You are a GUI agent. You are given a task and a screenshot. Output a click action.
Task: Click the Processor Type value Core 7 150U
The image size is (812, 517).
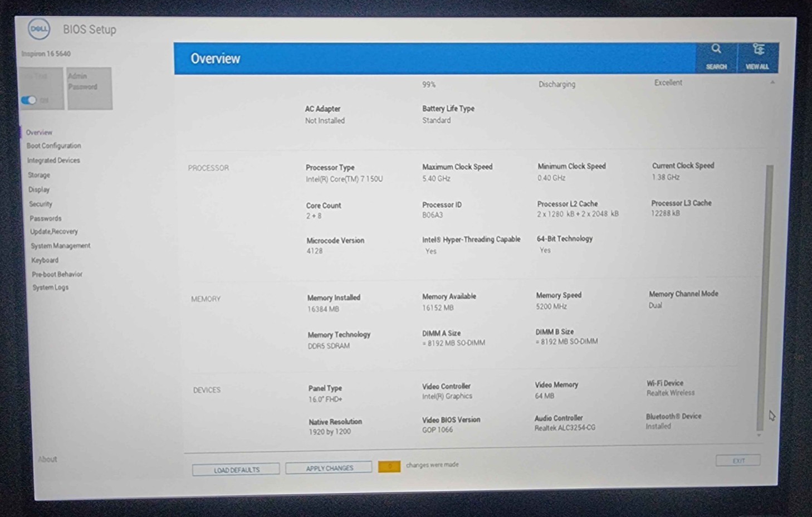pos(344,179)
